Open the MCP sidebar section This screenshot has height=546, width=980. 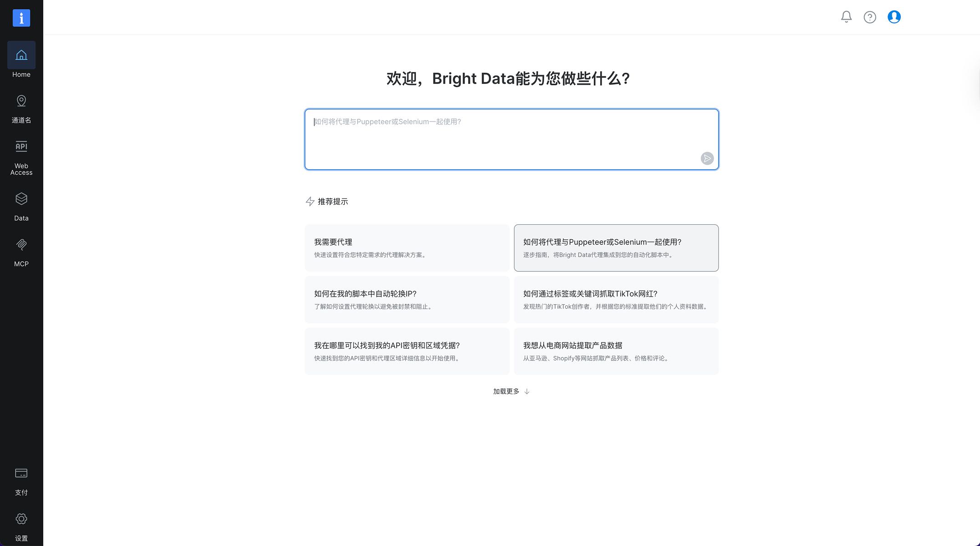[21, 253]
